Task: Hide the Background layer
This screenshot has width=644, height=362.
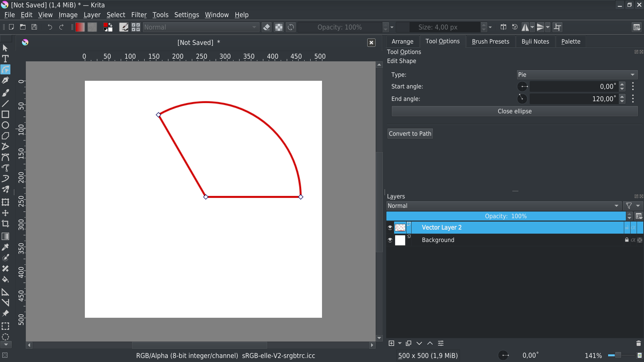Action: pyautogui.click(x=390, y=240)
